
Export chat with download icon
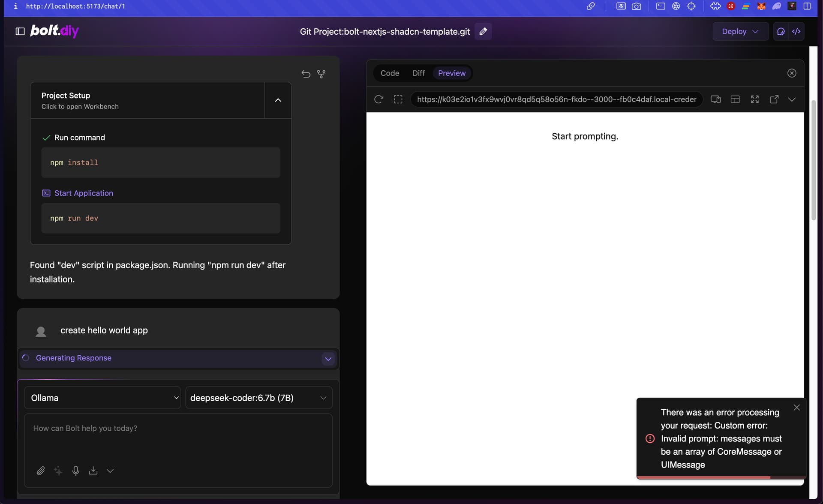click(93, 471)
